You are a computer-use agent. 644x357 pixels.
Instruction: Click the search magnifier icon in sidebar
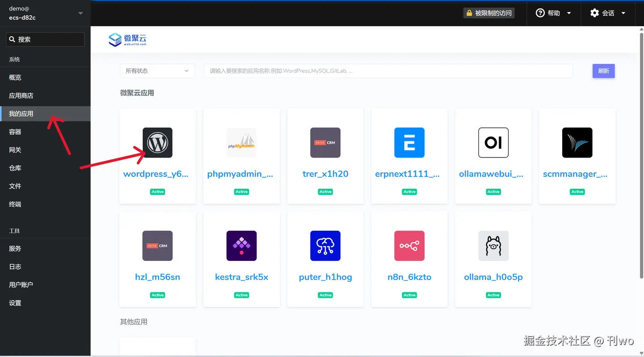[12, 39]
